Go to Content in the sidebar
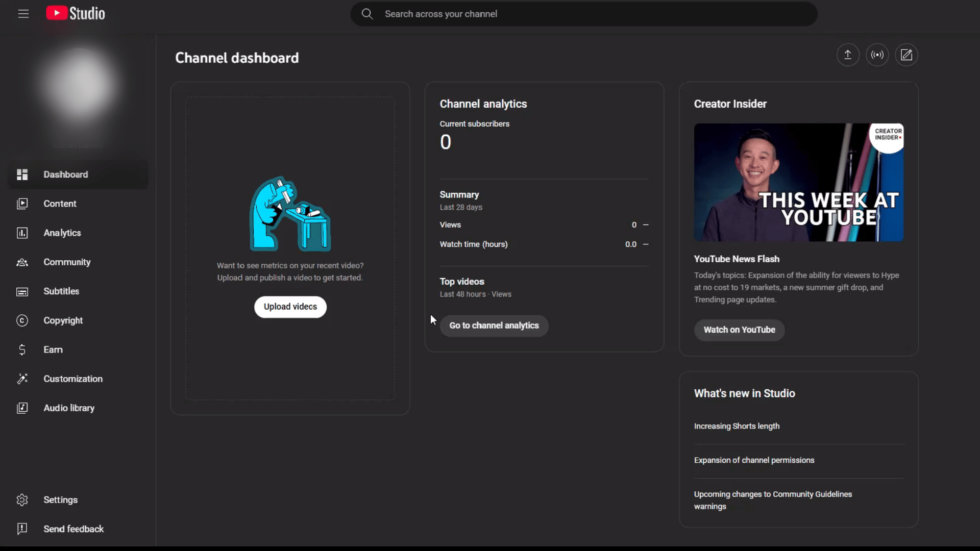The height and width of the screenshot is (551, 980). [x=78, y=204]
